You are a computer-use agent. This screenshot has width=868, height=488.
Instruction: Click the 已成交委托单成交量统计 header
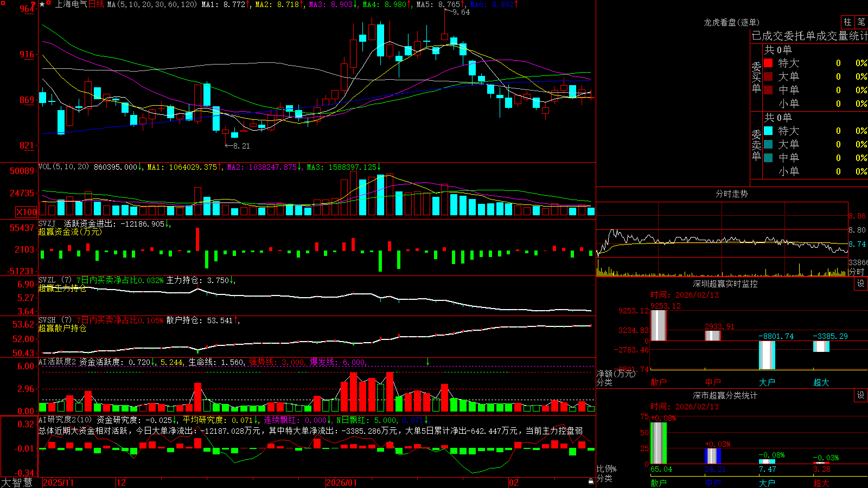809,36
